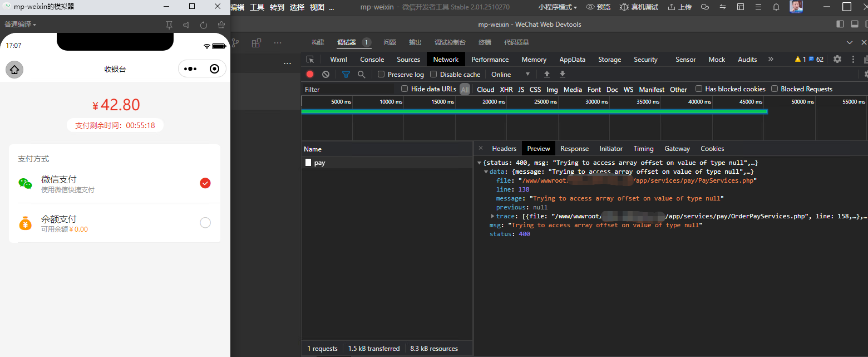Open source control branch icon
This screenshot has height=357, width=868.
[236, 43]
